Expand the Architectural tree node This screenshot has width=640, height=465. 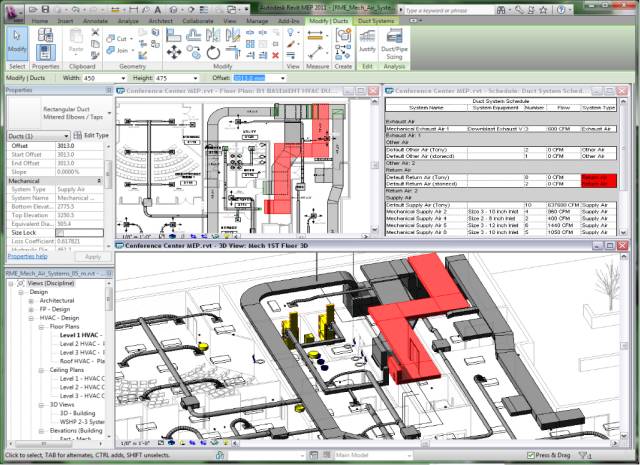pos(31,301)
